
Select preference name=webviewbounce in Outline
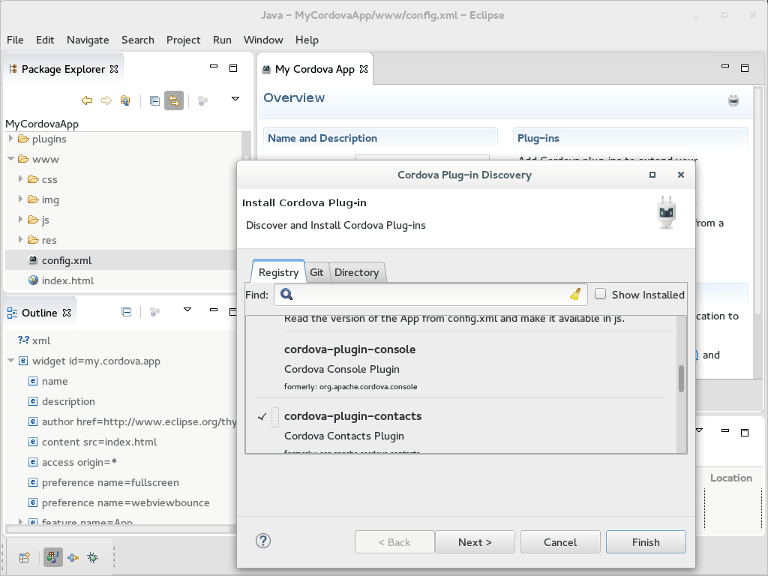(x=125, y=503)
